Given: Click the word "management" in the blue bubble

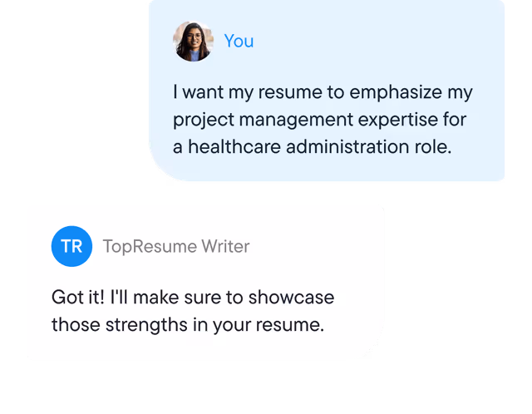Looking at the screenshot, I should pos(294,120).
